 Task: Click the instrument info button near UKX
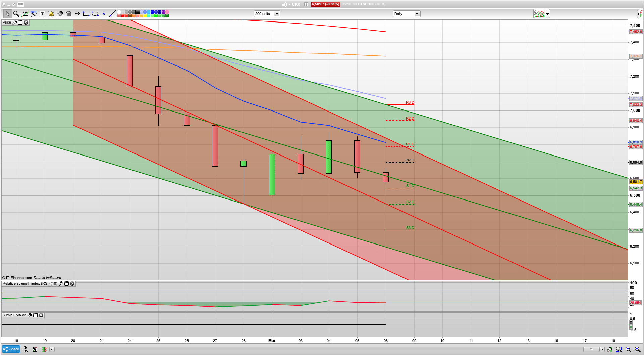[x=306, y=4]
